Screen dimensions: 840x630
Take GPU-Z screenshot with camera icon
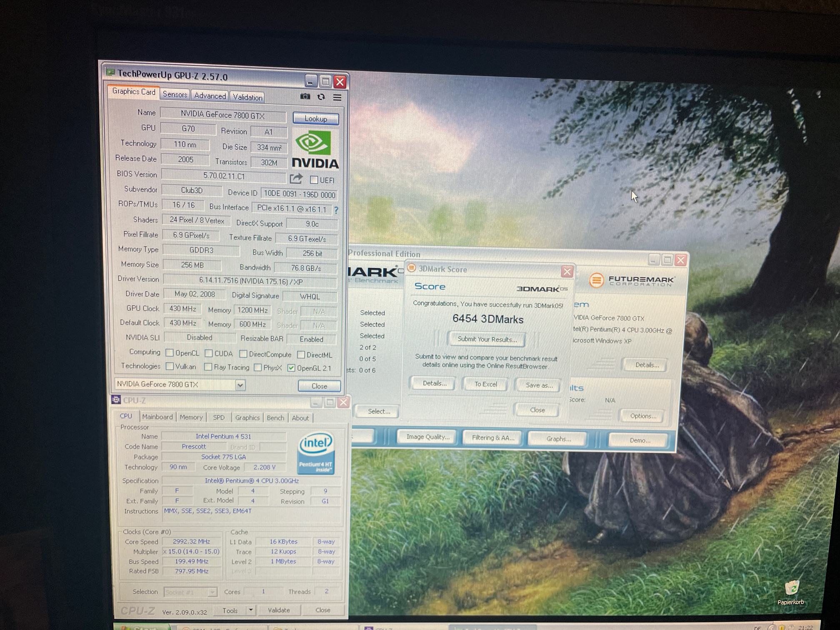click(305, 96)
